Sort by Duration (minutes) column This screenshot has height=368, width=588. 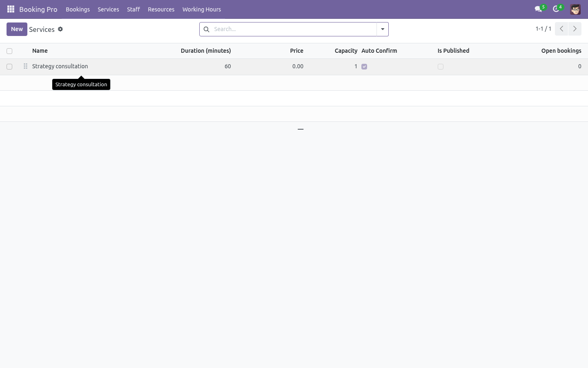[x=206, y=51]
